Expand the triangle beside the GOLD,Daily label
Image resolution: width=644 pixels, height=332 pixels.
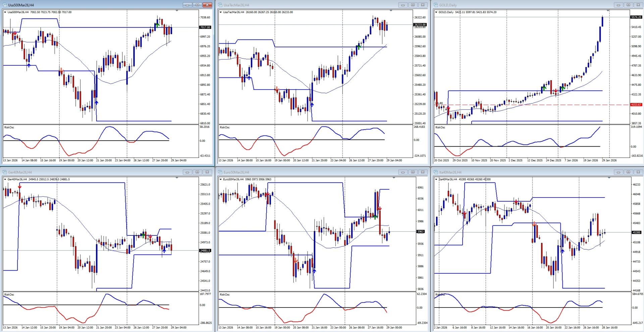point(436,12)
